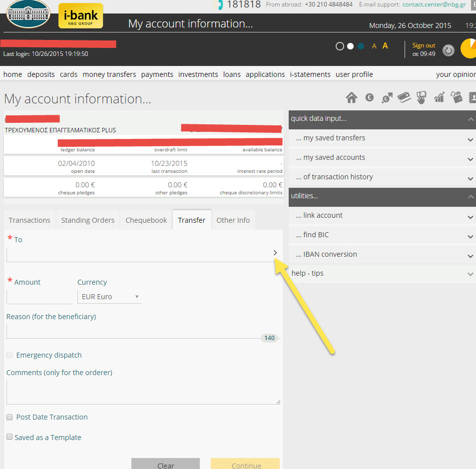The width and height of the screenshot is (476, 469).
Task: Click the 0.00 € other pledges value
Action: pos(178,185)
